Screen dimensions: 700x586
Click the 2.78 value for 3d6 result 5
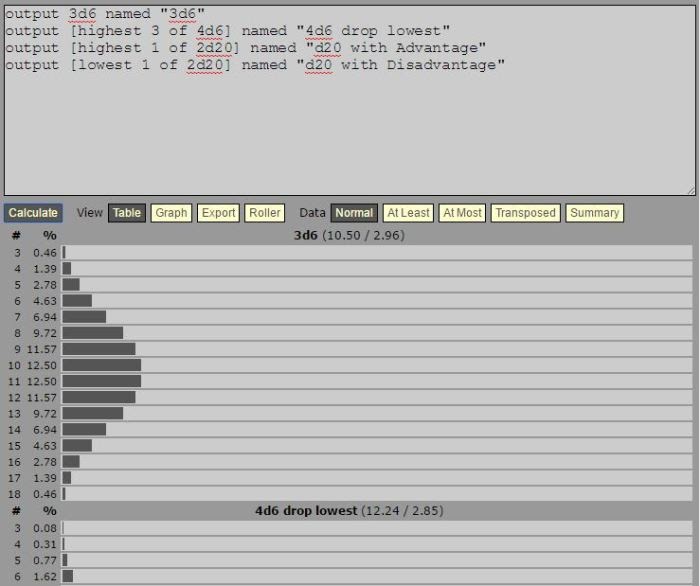[x=45, y=285]
